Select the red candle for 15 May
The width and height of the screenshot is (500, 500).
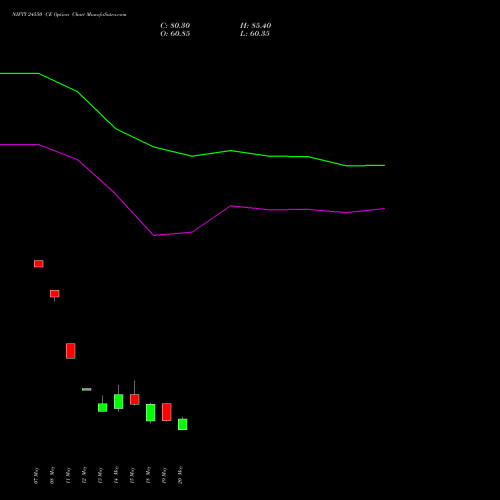coord(135,399)
